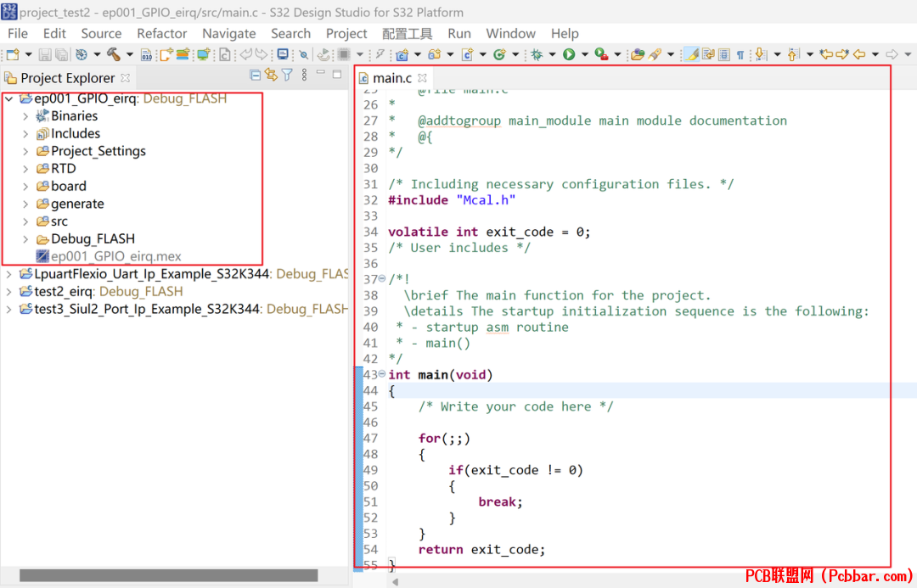
Task: Go back with yellow left arrow
Action: pyautogui.click(x=859, y=54)
